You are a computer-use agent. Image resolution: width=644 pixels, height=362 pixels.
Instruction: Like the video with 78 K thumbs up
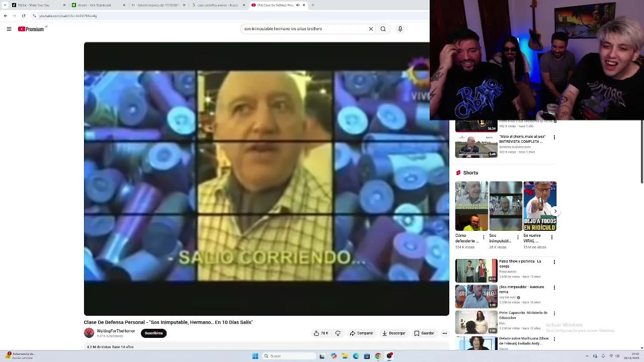coord(321,333)
